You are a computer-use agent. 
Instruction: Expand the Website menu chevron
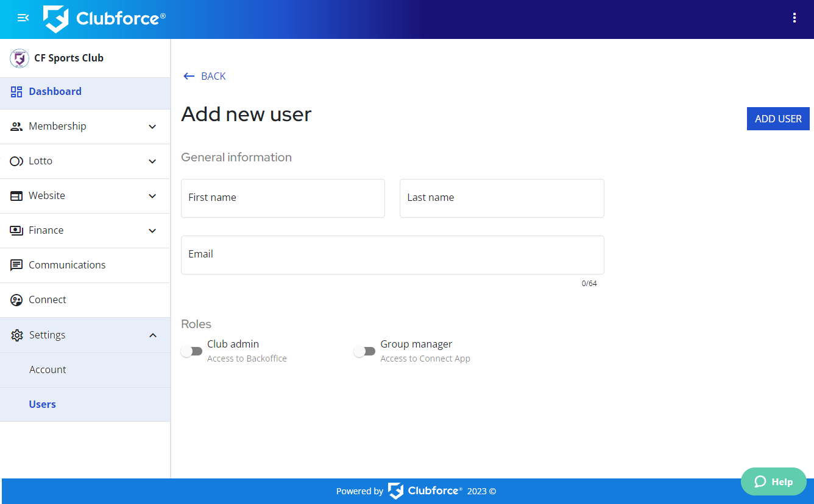(152, 196)
